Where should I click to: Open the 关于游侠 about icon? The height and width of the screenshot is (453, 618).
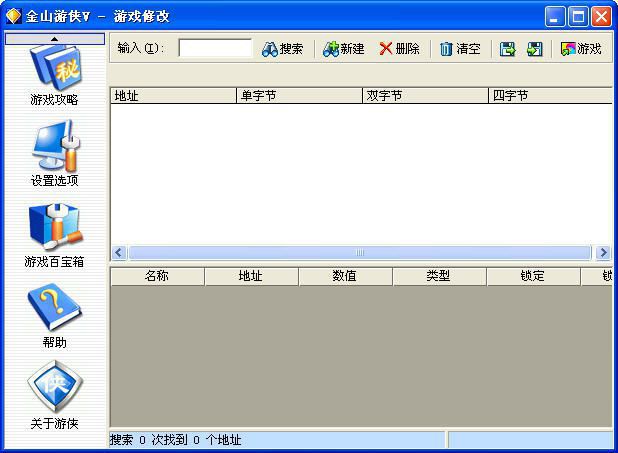pyautogui.click(x=55, y=395)
